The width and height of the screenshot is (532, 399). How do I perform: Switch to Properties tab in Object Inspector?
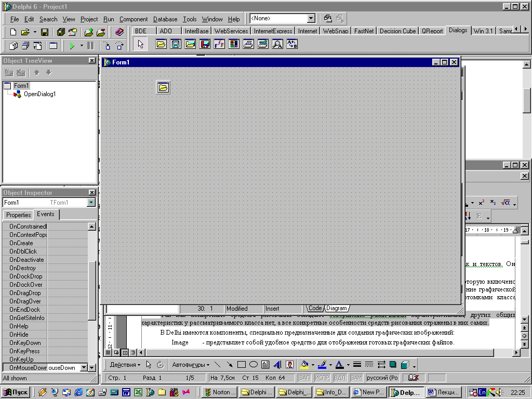18,215
